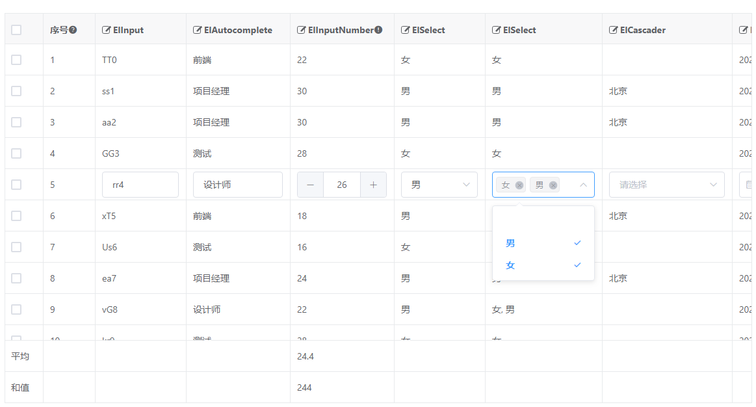Click the rr4 text input field
Screen dimensions: 756x407
140,185
